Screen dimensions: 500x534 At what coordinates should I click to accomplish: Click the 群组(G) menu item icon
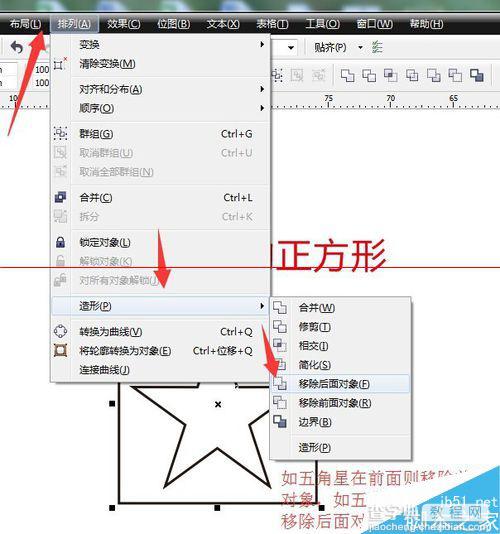pyautogui.click(x=60, y=134)
